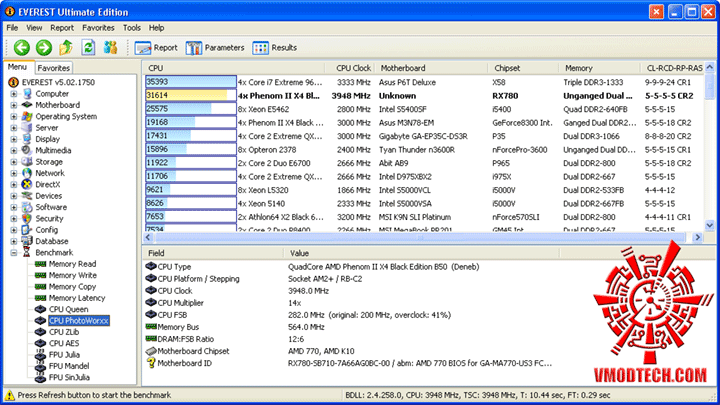Switch to the Menu tab
720x405 pixels.
[x=17, y=67]
